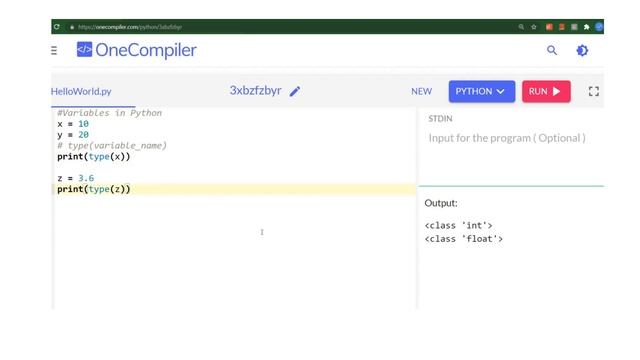Reload the page in the browser
The width and height of the screenshot is (640, 360).
[57, 27]
